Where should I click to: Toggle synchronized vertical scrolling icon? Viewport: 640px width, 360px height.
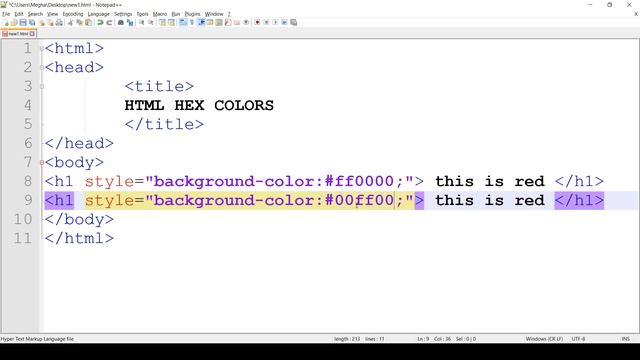(x=162, y=22)
